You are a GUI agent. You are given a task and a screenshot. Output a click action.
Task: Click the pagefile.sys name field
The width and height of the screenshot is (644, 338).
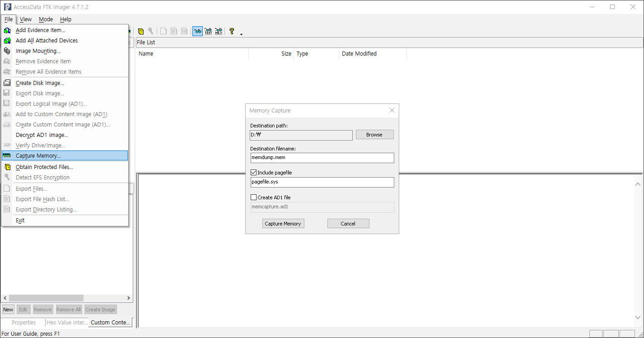pos(322,182)
